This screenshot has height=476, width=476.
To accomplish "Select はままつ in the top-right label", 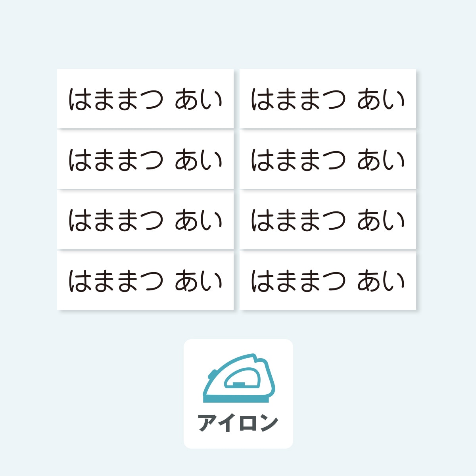I will coord(298,99).
